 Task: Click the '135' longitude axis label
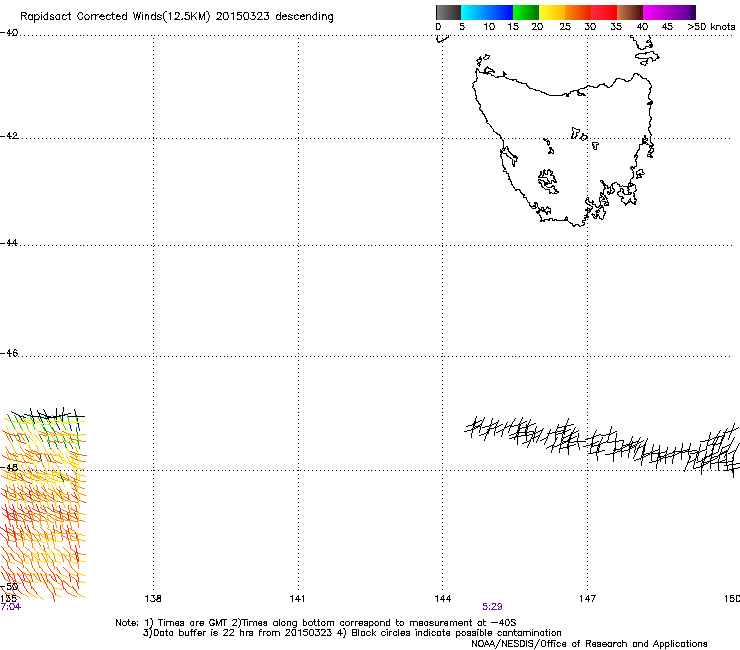pyautogui.click(x=8, y=599)
